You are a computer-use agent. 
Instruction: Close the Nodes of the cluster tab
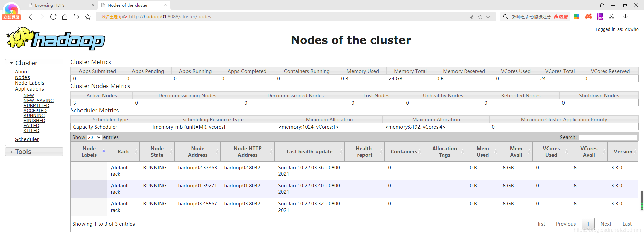tap(165, 5)
